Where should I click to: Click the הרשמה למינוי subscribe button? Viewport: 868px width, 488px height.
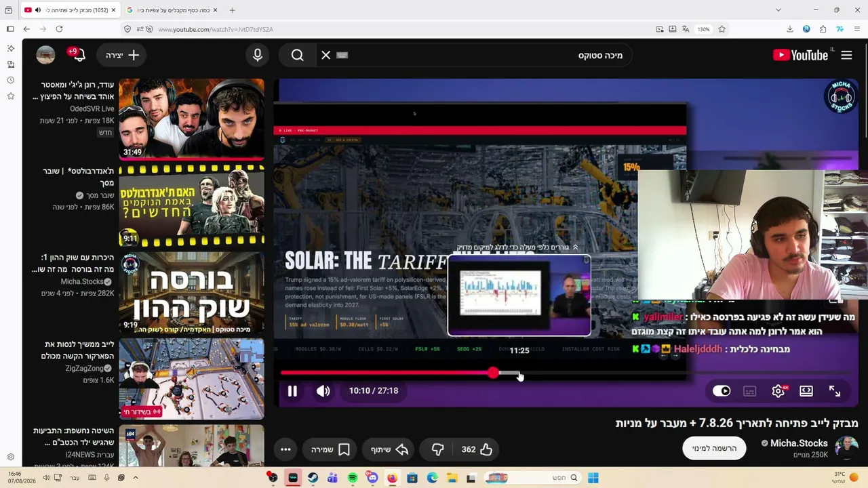pos(714,448)
